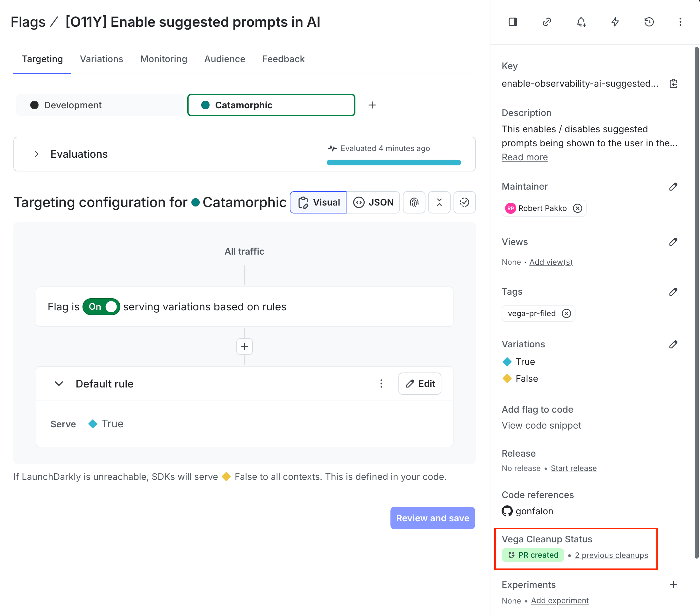The height and width of the screenshot is (615, 700).
Task: Open the lightning bolt triggers icon
Action: (x=615, y=22)
